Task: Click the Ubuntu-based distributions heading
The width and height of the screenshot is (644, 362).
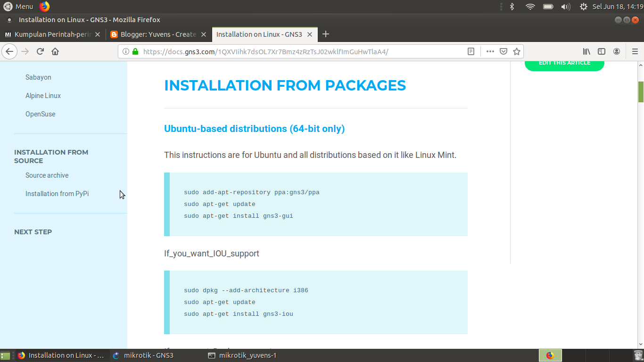Action: (x=254, y=129)
